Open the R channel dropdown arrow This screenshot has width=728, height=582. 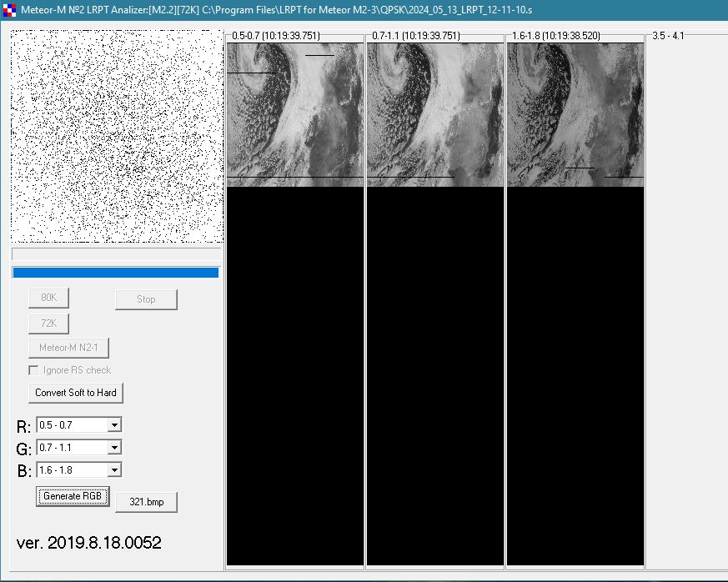(115, 425)
